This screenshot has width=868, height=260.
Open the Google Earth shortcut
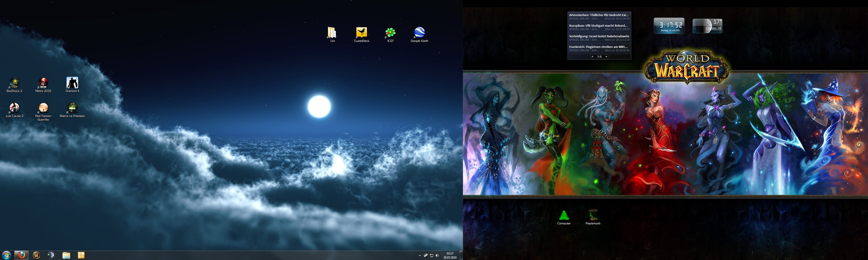coord(419,33)
